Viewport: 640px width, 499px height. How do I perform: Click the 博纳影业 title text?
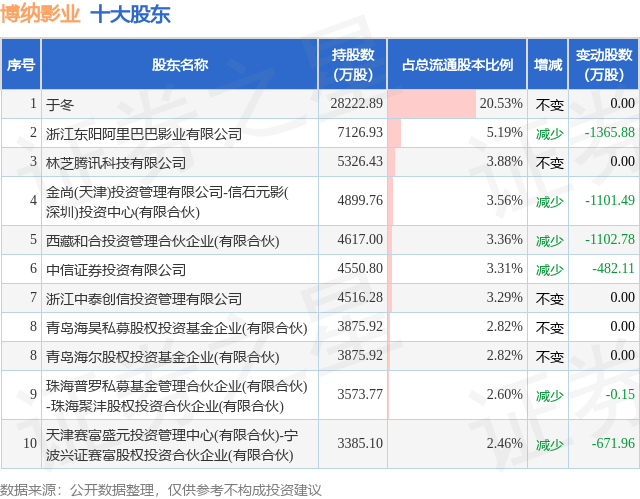pos(40,14)
